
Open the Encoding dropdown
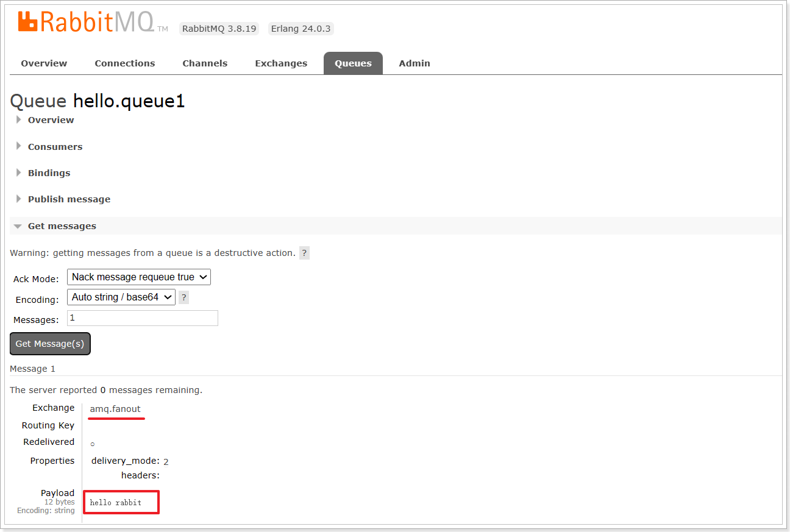tap(121, 297)
